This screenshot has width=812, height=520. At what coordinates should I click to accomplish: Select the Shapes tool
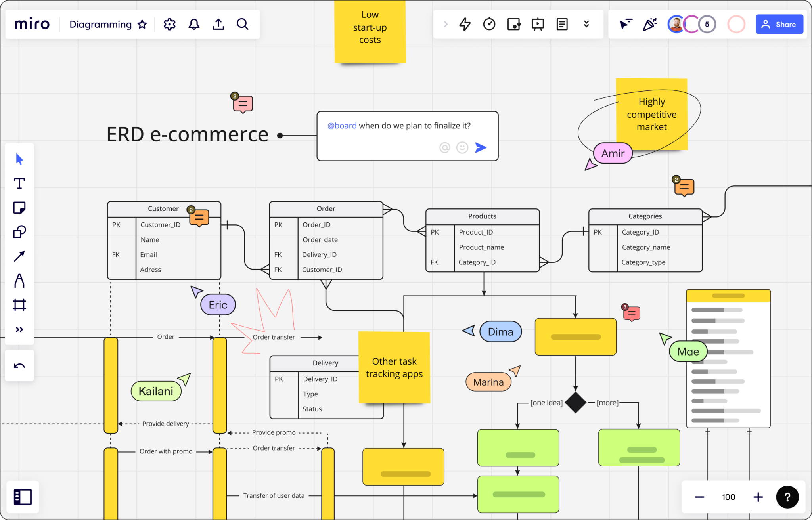tap(19, 232)
